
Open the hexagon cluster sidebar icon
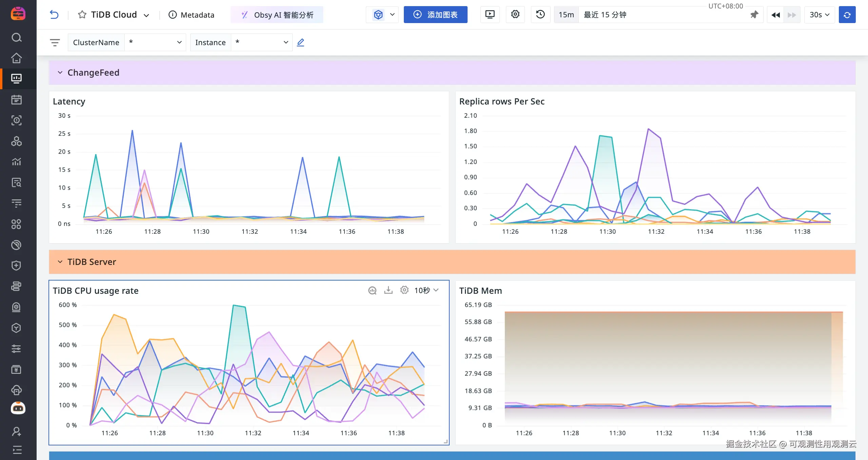click(x=16, y=141)
